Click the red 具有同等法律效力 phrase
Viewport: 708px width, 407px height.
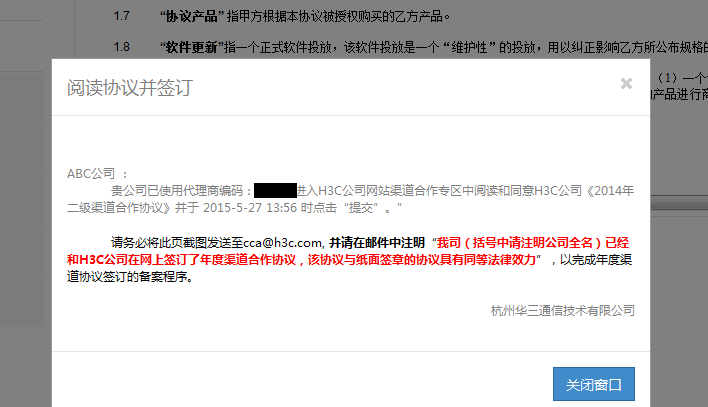488,260
